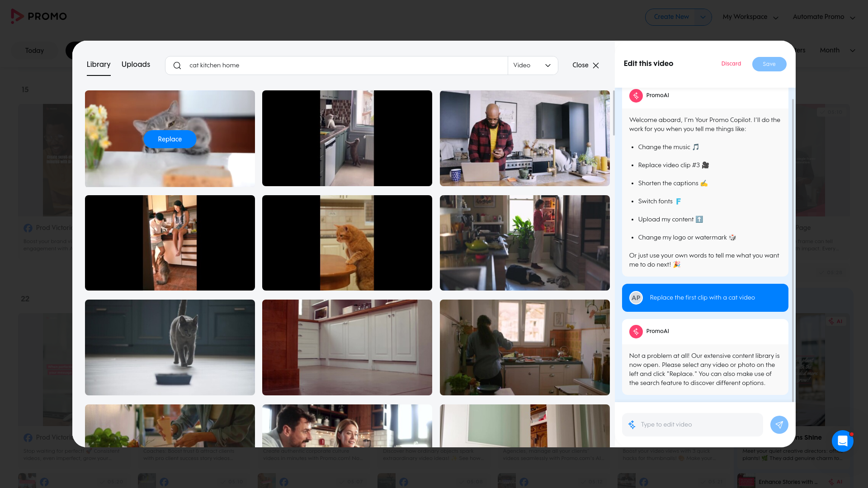Click the Discard link
The height and width of the screenshot is (488, 868).
click(x=731, y=64)
